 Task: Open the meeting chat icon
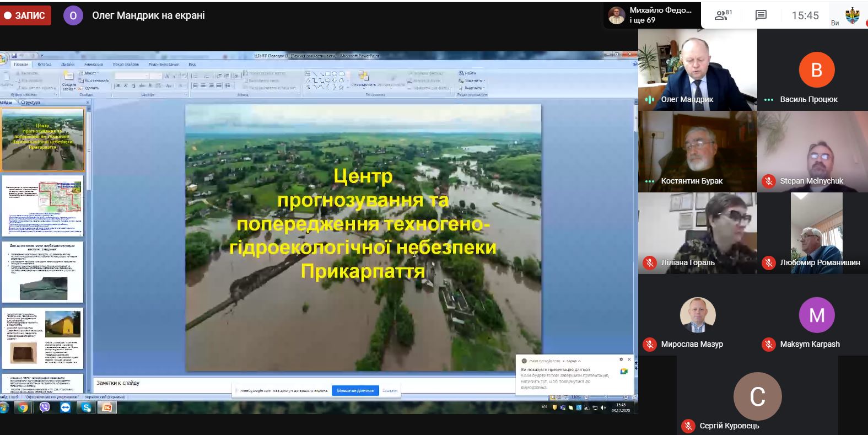(x=761, y=15)
